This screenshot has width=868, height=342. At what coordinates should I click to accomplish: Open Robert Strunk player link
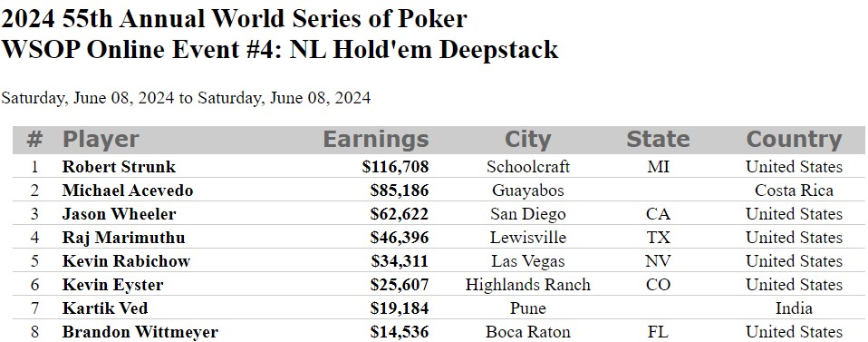click(119, 166)
